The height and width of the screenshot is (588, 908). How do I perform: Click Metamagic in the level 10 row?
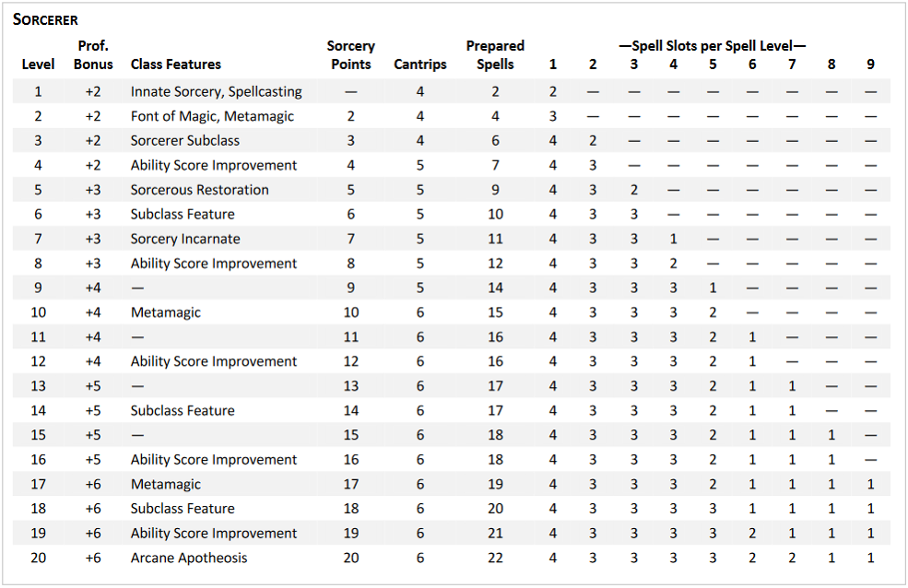point(166,312)
